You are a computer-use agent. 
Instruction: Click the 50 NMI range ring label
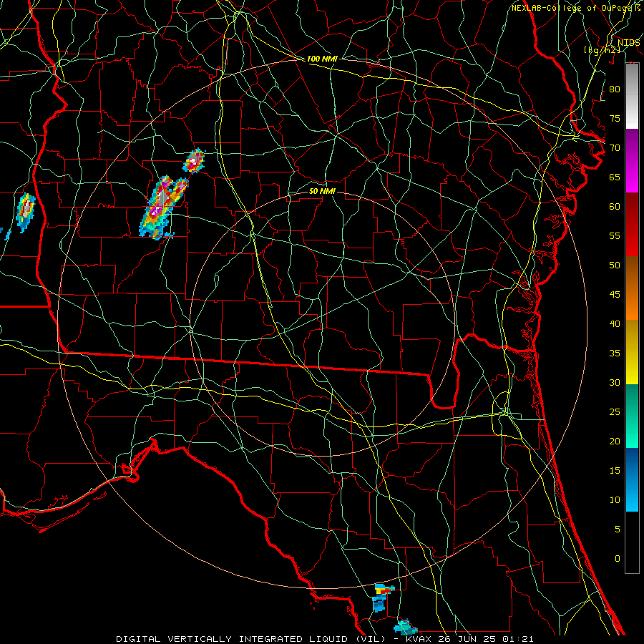[x=322, y=191]
